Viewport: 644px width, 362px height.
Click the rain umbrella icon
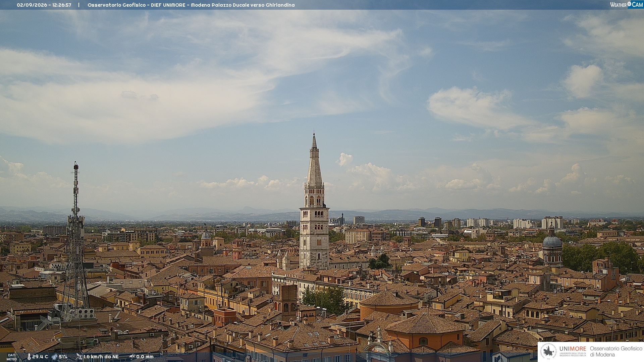click(132, 357)
